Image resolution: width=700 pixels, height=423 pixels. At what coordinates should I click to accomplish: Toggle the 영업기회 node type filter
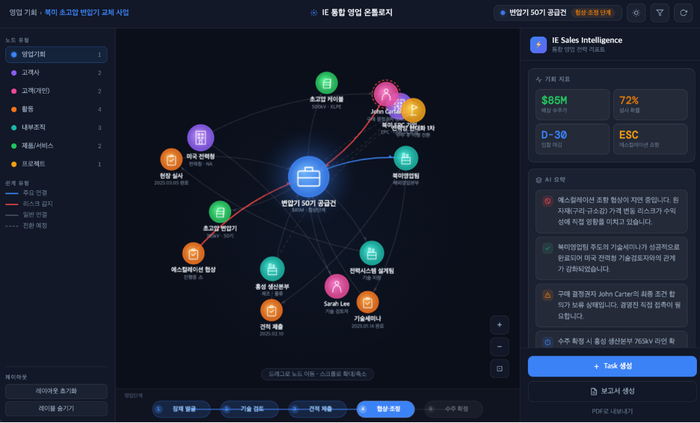pyautogui.click(x=56, y=55)
